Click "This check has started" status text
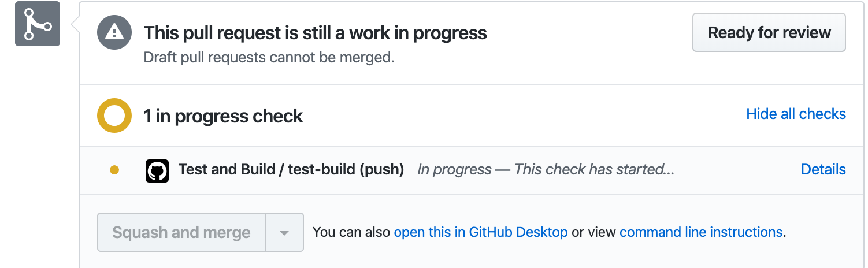Viewport: 868px width, 268px height. pyautogui.click(x=594, y=170)
